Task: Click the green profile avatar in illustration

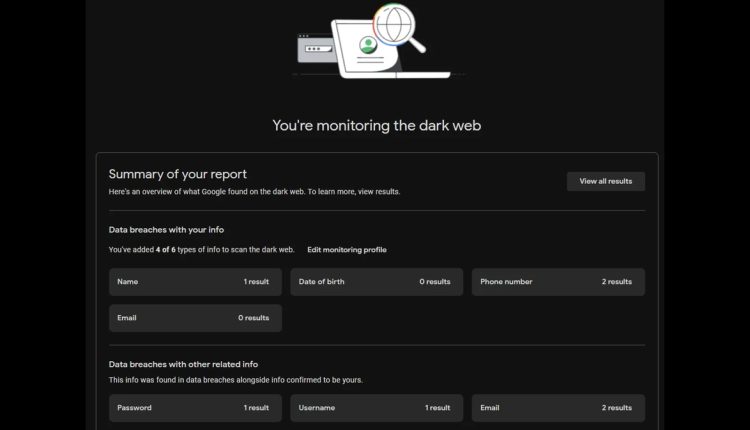Action: [x=368, y=45]
